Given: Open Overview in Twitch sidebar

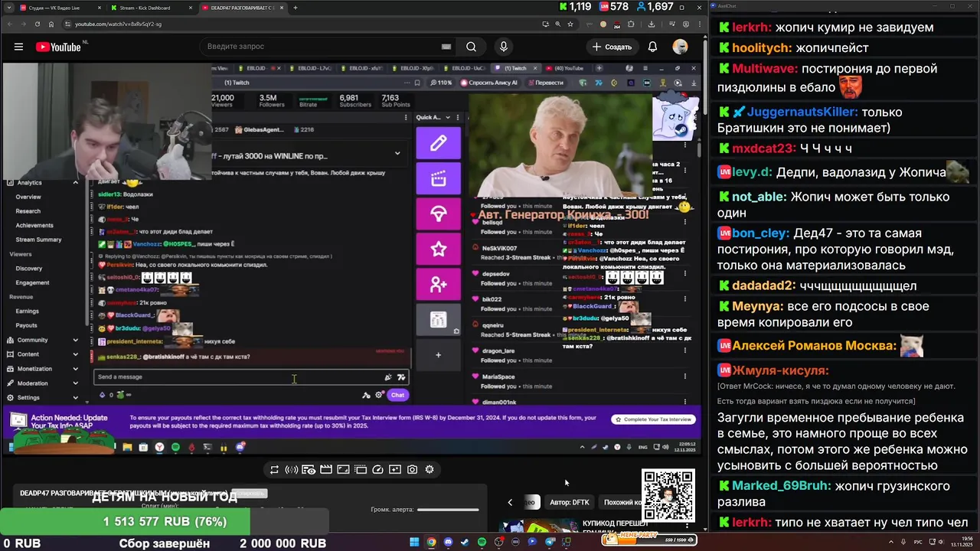Looking at the screenshot, I should (x=28, y=197).
